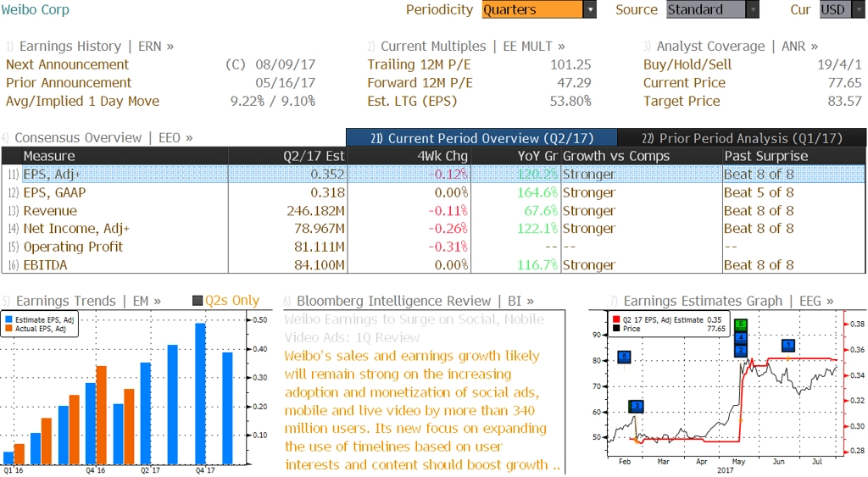This screenshot has height=477, width=868.
Task: Click Target Price value 83.57
Action: click(x=845, y=101)
